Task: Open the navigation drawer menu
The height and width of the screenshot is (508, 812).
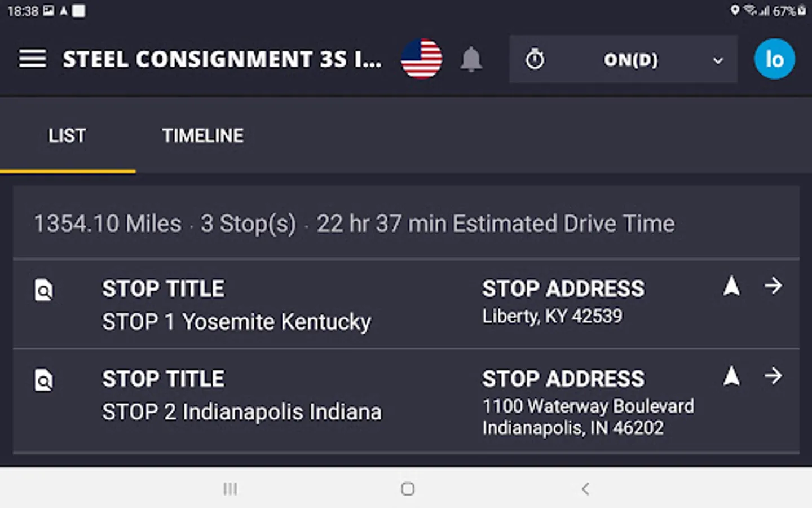Action: click(x=32, y=58)
